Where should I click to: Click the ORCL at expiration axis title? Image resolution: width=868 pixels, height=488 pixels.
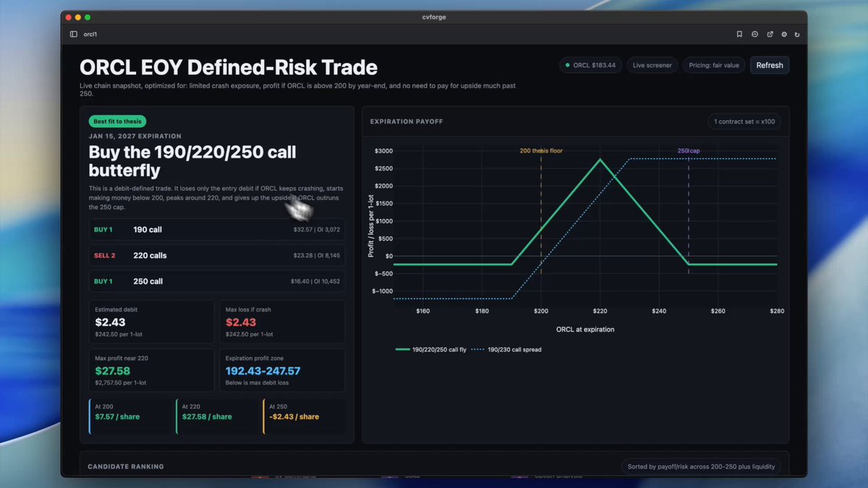point(585,329)
